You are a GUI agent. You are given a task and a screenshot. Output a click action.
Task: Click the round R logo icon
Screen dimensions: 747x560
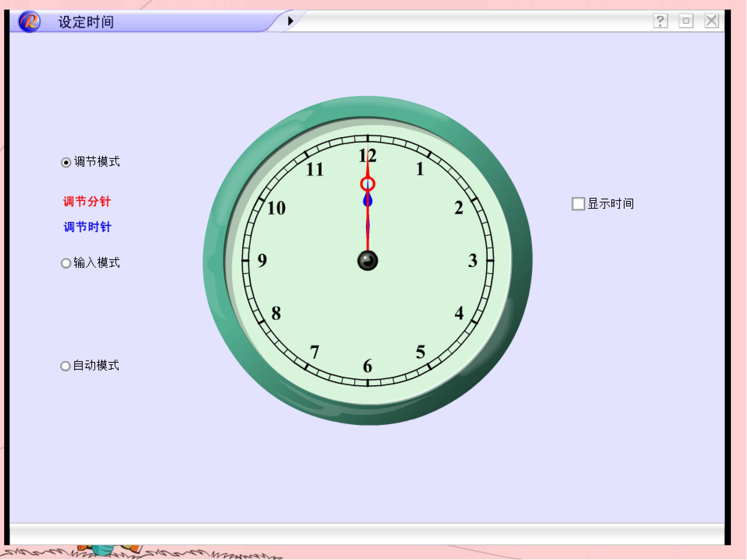click(29, 21)
